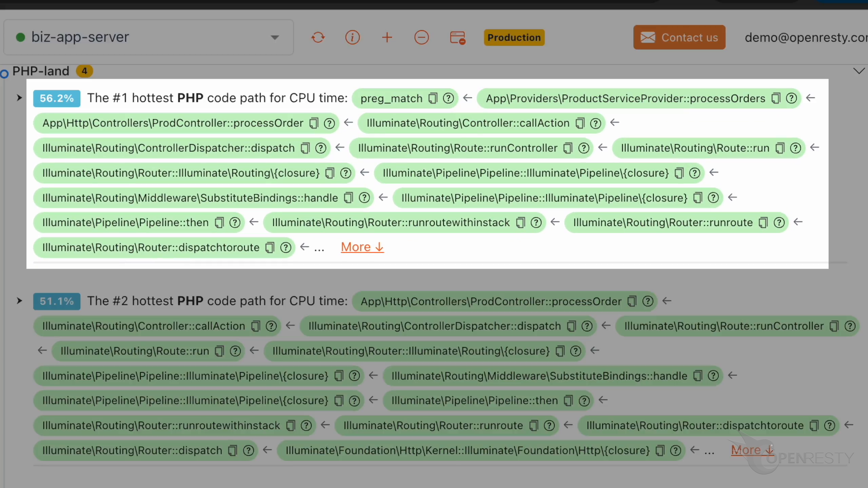This screenshot has height=488, width=868.
Task: Open help for Router::dispatchtoroute in path #1
Action: point(286,248)
